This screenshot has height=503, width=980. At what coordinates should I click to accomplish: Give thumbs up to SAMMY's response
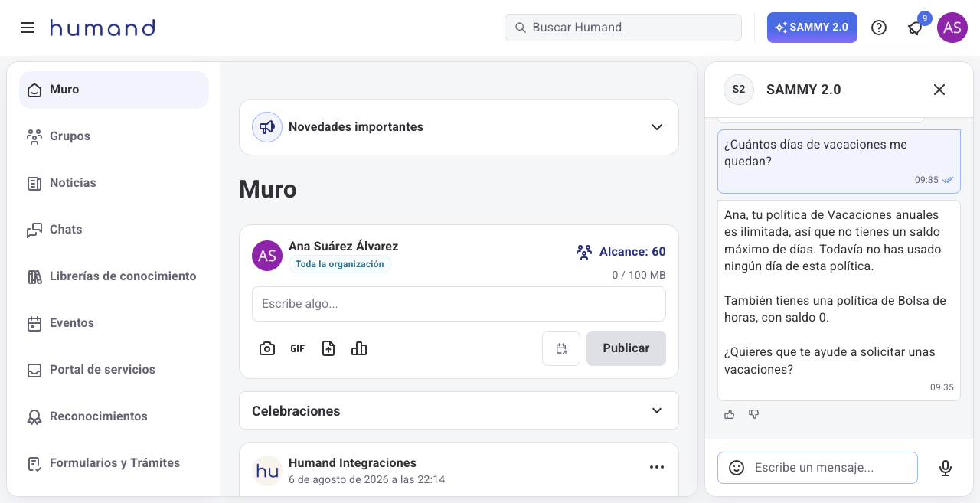[730, 414]
